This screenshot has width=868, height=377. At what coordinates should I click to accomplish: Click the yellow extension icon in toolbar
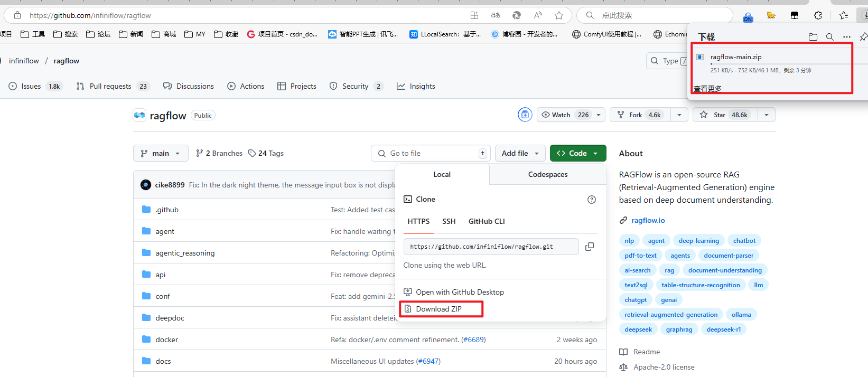tap(771, 15)
